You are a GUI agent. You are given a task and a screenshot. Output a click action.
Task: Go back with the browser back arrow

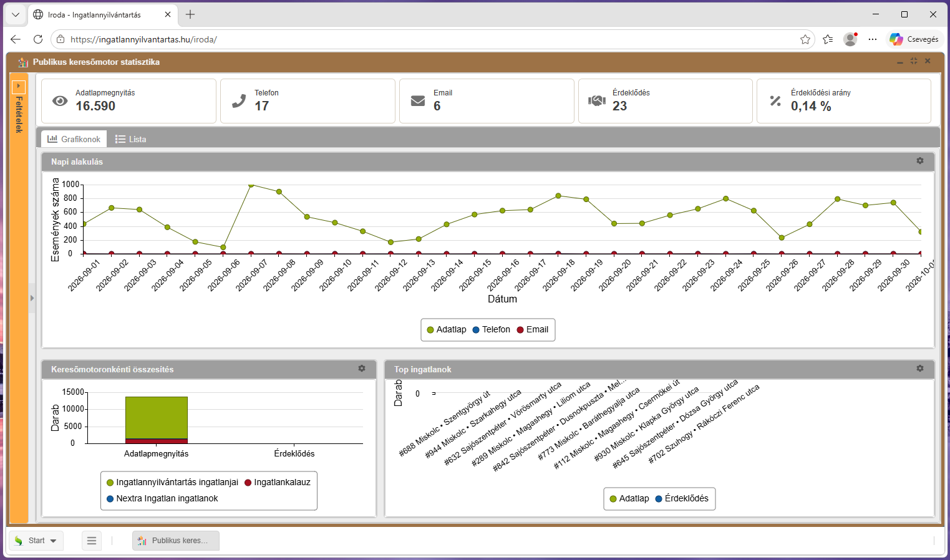click(x=16, y=39)
